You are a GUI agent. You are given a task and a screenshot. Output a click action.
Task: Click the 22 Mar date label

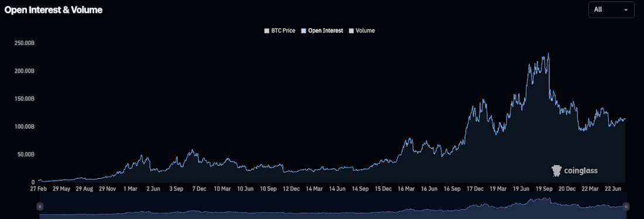(x=590, y=189)
